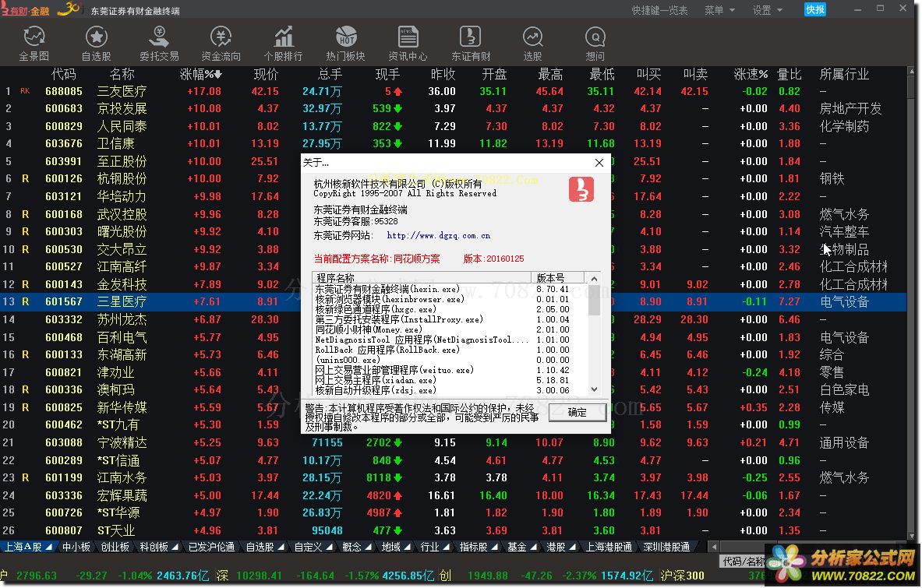Select Money.exe 同花顺小财神 list row
This screenshot has height=588, width=922.
click(x=450, y=329)
